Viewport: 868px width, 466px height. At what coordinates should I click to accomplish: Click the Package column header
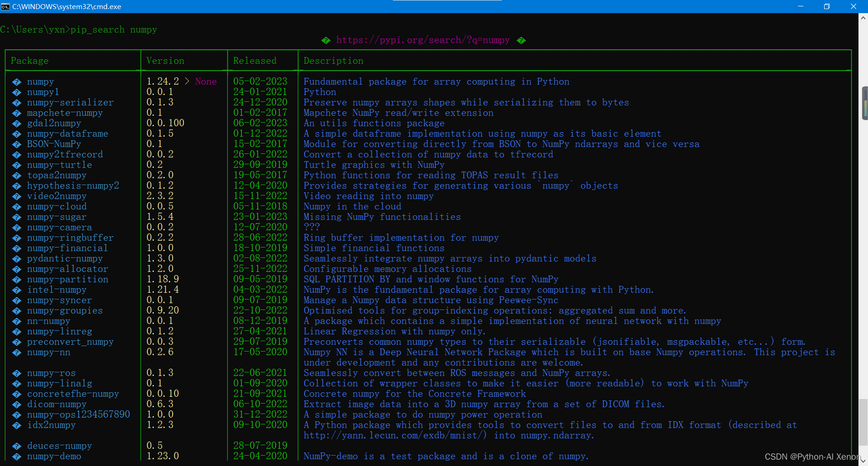30,61
